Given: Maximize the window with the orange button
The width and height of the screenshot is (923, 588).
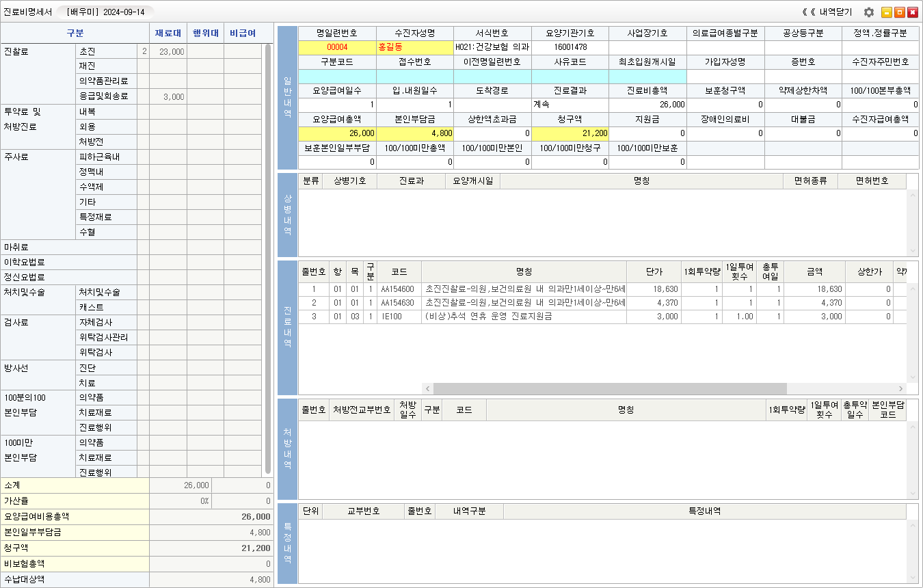Looking at the screenshot, I should point(900,12).
